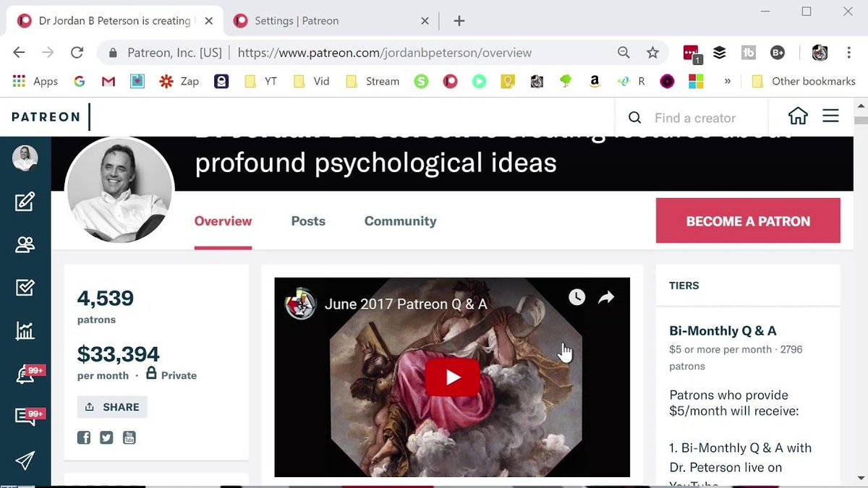Viewport: 868px width, 488px height.
Task: Switch to the Posts tab
Action: coord(308,221)
